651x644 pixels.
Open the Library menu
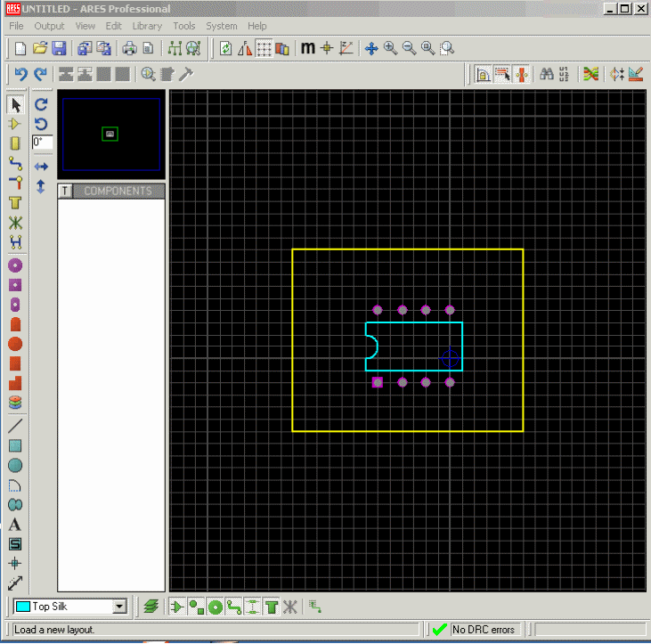[147, 26]
